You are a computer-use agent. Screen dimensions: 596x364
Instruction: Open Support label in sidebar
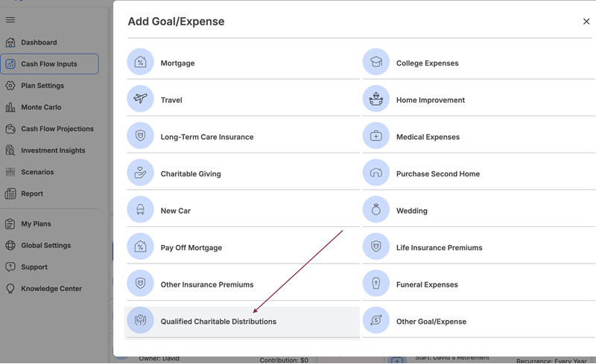coord(34,267)
